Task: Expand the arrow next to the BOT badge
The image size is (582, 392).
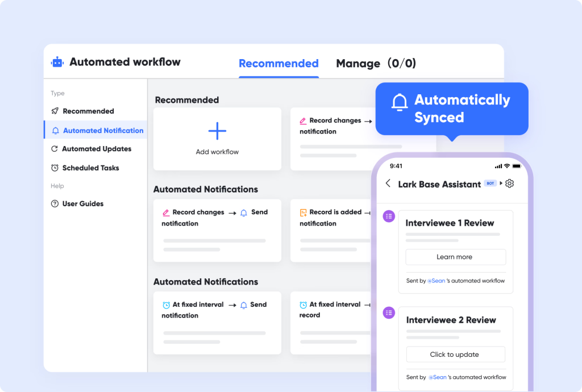Action: (x=501, y=183)
